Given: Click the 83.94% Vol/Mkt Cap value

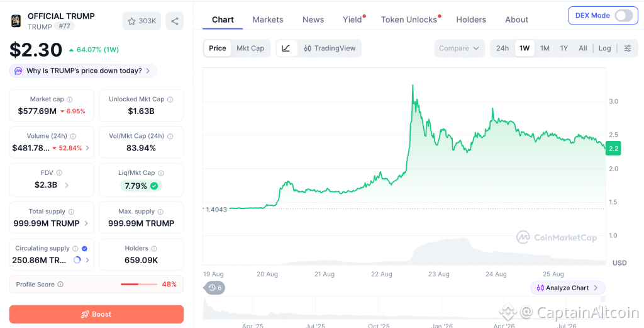Looking at the screenshot, I should (142, 148).
